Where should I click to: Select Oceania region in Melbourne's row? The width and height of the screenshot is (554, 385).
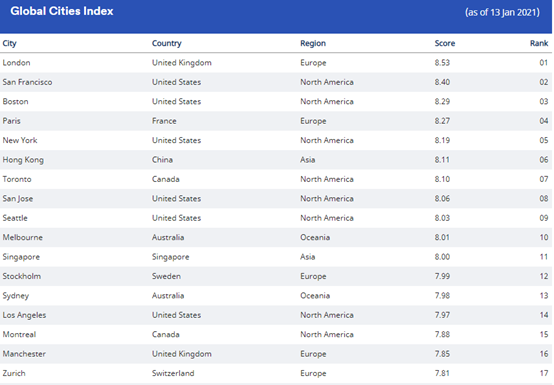[315, 238]
